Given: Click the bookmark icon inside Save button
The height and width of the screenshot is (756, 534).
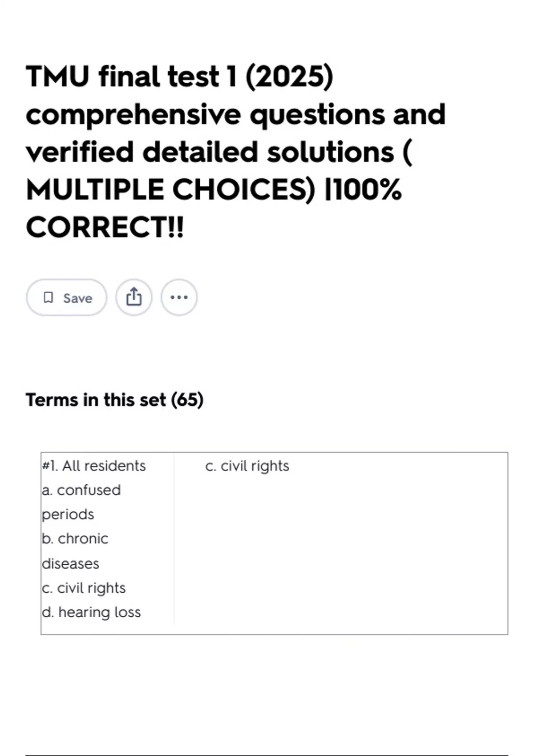Looking at the screenshot, I should pyautogui.click(x=48, y=298).
